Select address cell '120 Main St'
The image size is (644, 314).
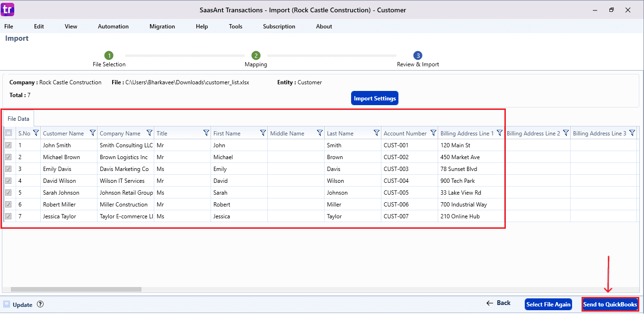471,145
